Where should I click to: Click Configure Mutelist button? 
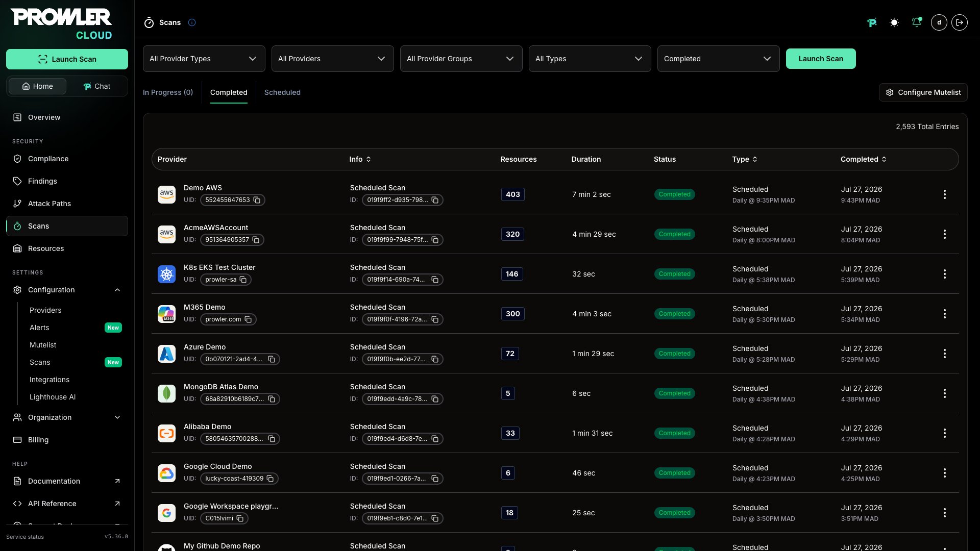(923, 92)
